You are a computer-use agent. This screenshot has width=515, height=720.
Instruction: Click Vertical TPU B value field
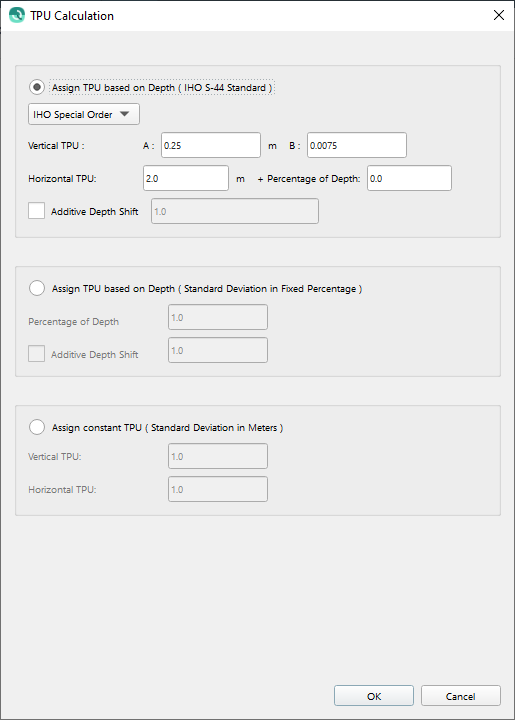click(357, 146)
